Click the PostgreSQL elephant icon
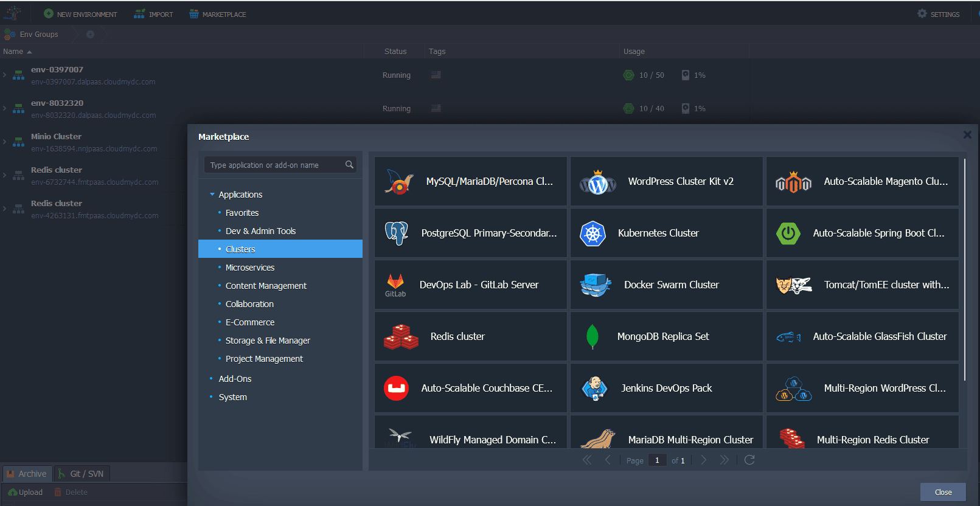 397,234
